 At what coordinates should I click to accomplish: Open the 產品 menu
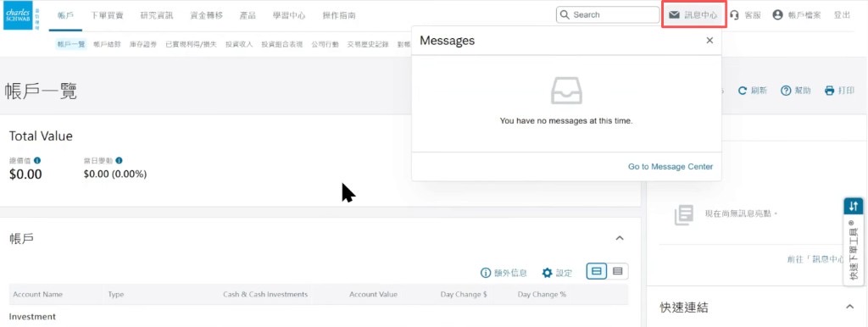click(248, 15)
